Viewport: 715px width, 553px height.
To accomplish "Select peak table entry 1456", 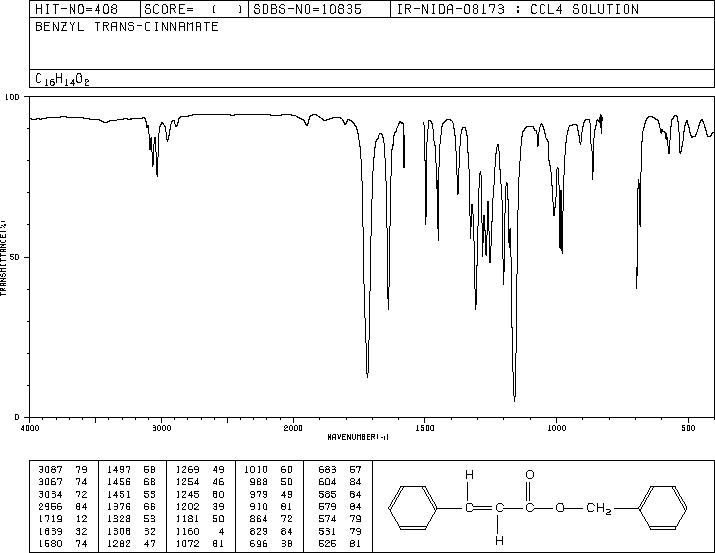I will [x=119, y=482].
